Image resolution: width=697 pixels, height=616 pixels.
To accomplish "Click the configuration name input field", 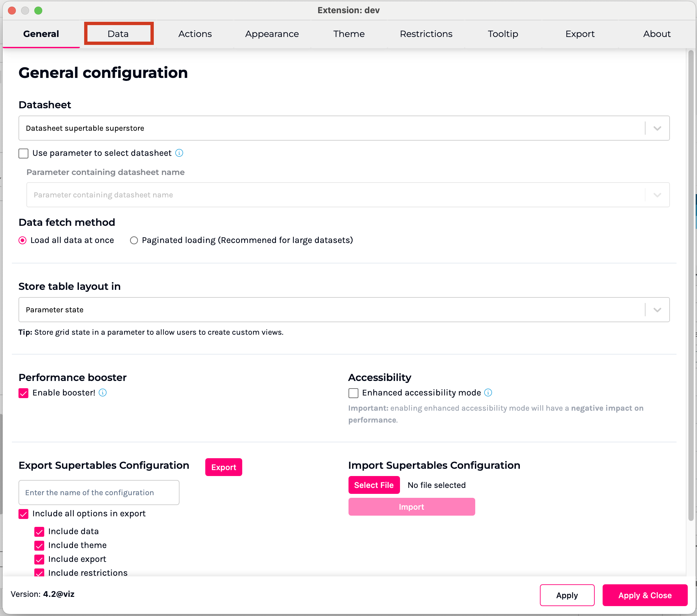I will pyautogui.click(x=99, y=493).
